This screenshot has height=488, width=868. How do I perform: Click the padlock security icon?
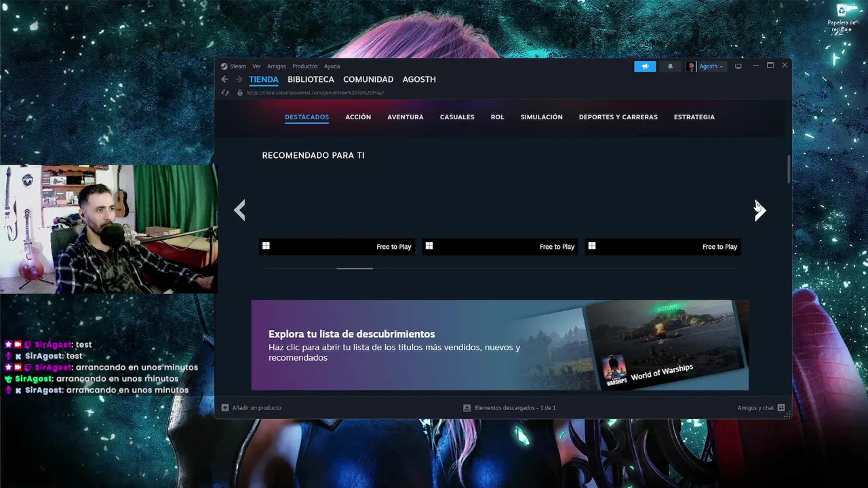click(239, 93)
